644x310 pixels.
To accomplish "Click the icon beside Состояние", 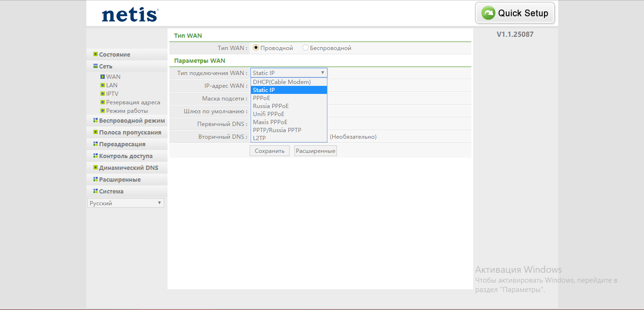I will pos(95,54).
